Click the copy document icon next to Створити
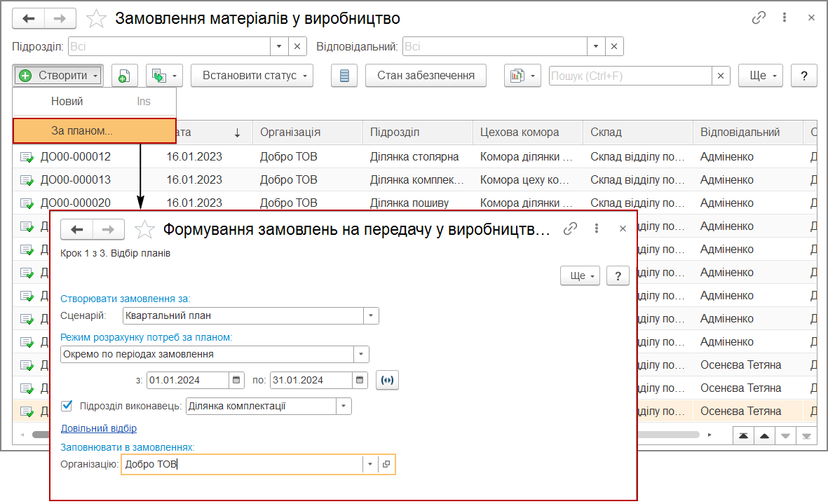The height and width of the screenshot is (504, 828). pos(124,76)
